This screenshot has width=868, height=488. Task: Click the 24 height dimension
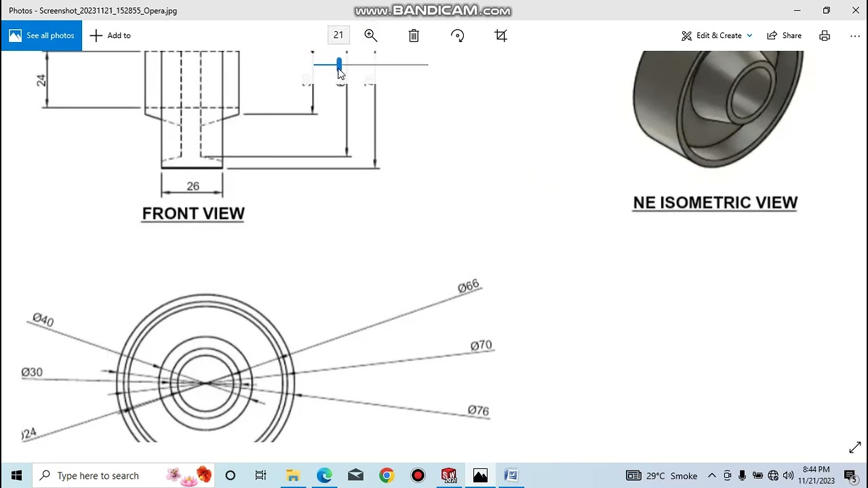41,80
